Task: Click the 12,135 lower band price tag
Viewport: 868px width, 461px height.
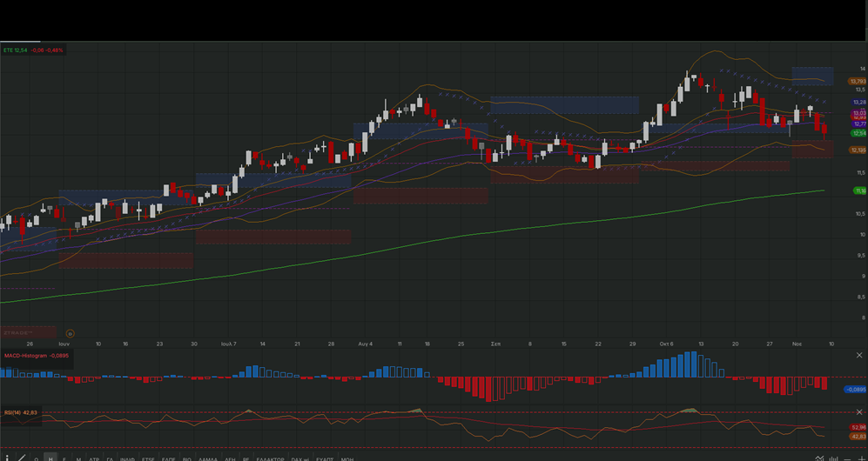Action: click(858, 150)
